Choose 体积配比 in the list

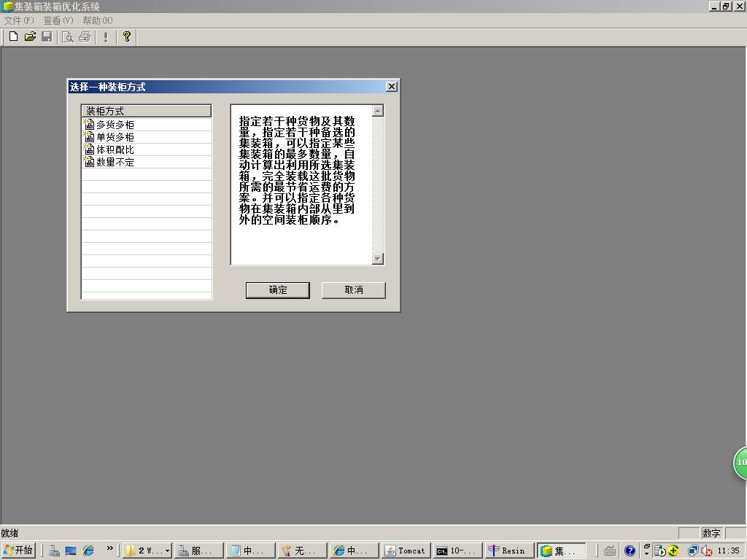[x=115, y=149]
